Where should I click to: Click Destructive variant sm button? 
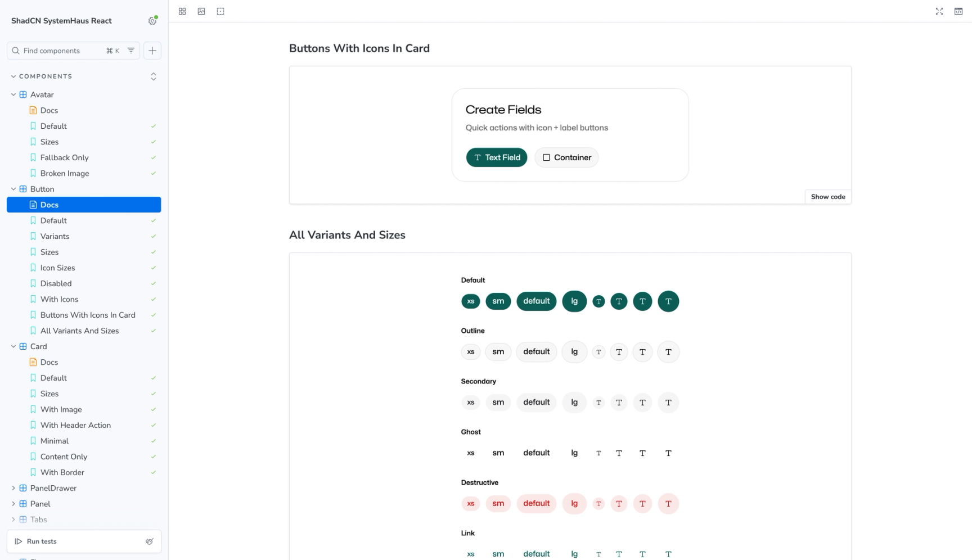click(x=498, y=504)
